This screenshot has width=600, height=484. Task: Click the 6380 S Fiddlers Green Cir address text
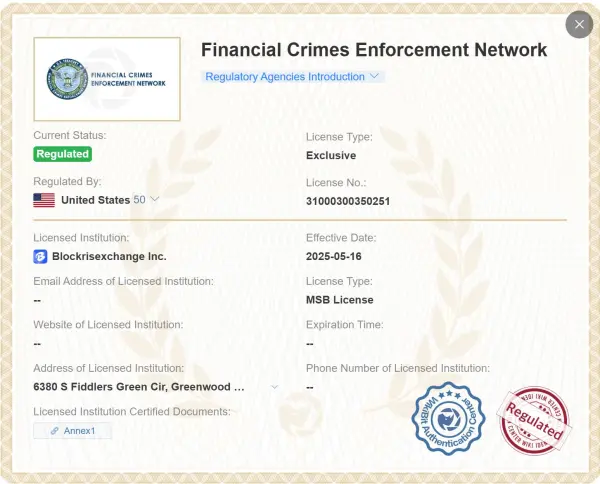coord(138,386)
